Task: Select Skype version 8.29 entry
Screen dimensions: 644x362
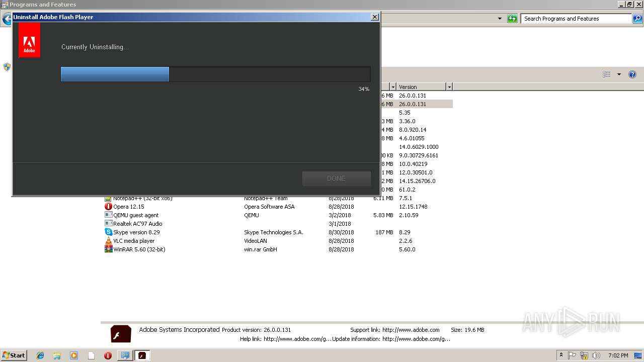Action: pos(136,232)
